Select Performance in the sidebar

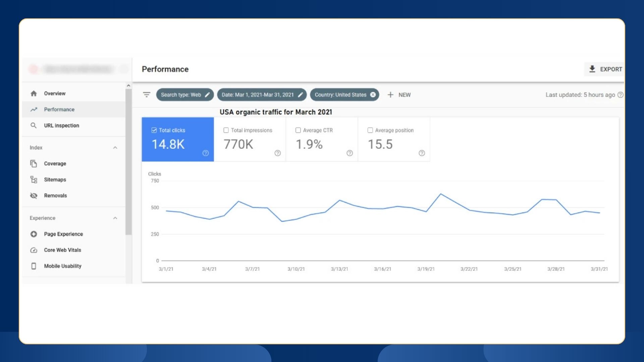click(74, 110)
